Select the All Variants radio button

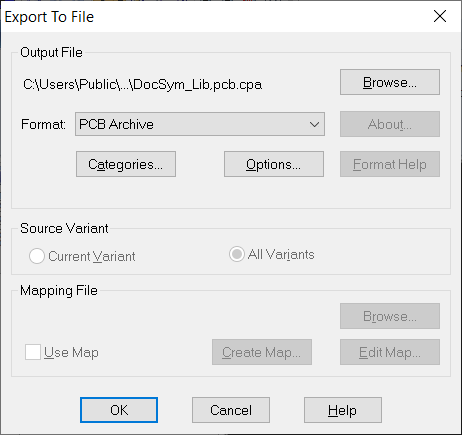pos(237,254)
